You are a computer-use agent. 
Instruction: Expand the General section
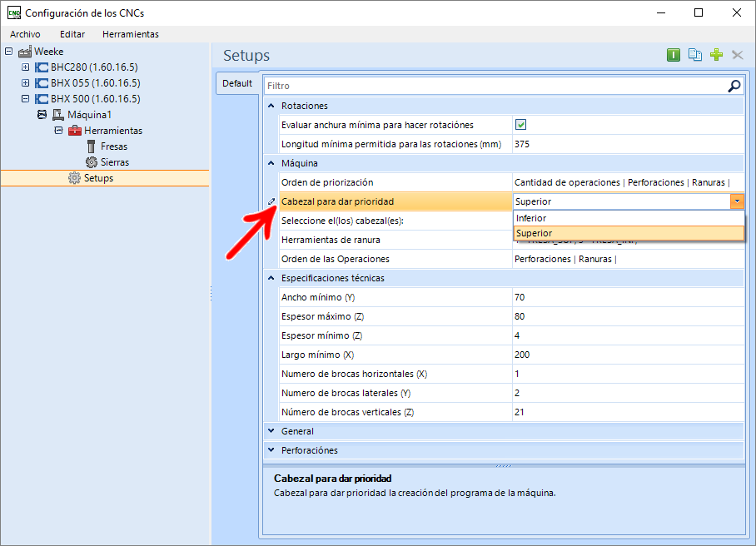[271, 431]
